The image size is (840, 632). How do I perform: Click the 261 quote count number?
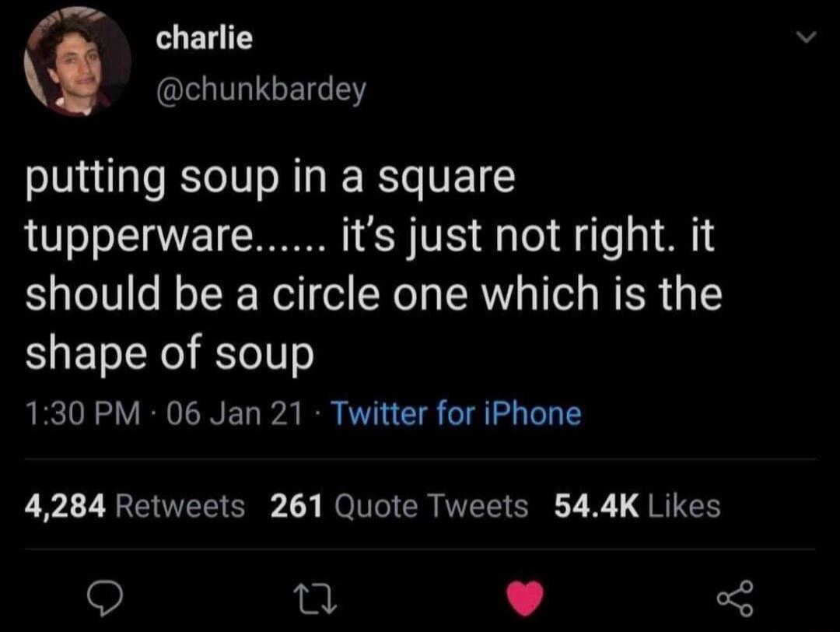[x=296, y=506]
